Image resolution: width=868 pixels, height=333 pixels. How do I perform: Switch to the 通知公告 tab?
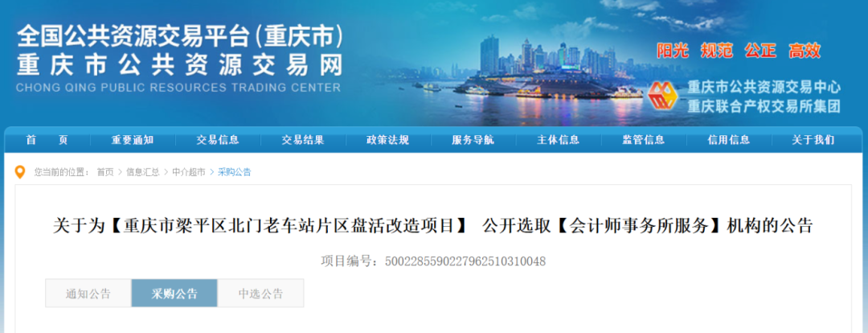click(88, 293)
